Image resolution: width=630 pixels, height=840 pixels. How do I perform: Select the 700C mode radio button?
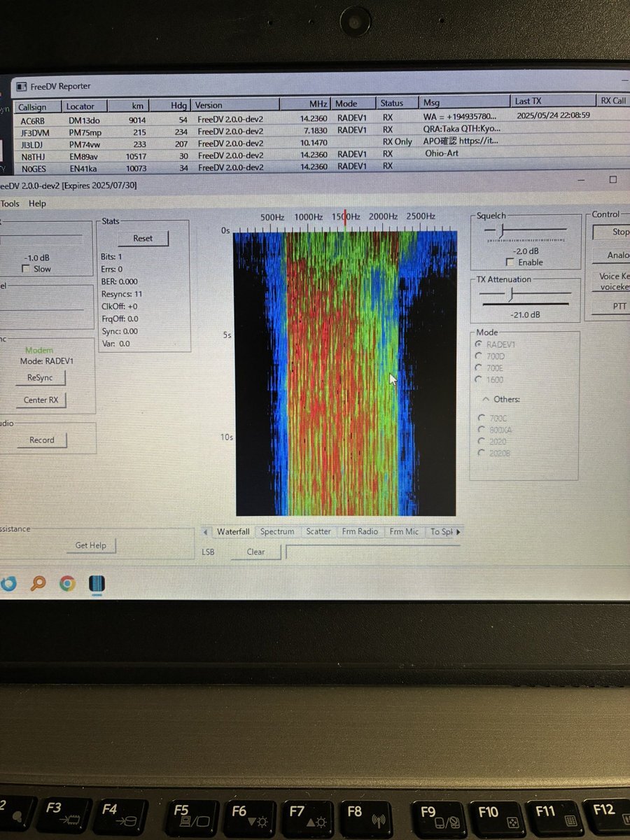[482, 418]
